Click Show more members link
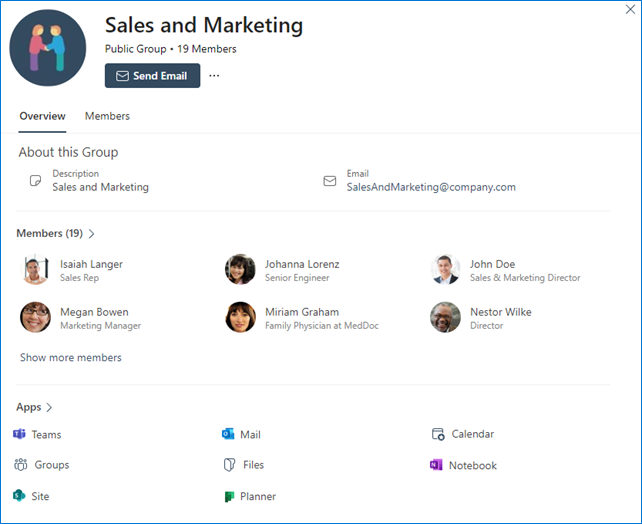 click(71, 357)
